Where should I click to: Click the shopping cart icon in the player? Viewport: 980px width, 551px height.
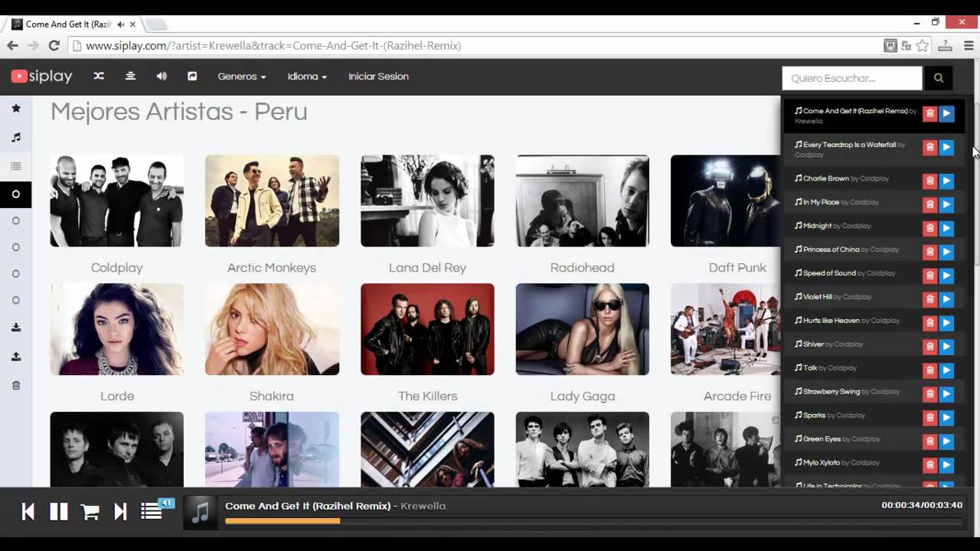(x=90, y=512)
